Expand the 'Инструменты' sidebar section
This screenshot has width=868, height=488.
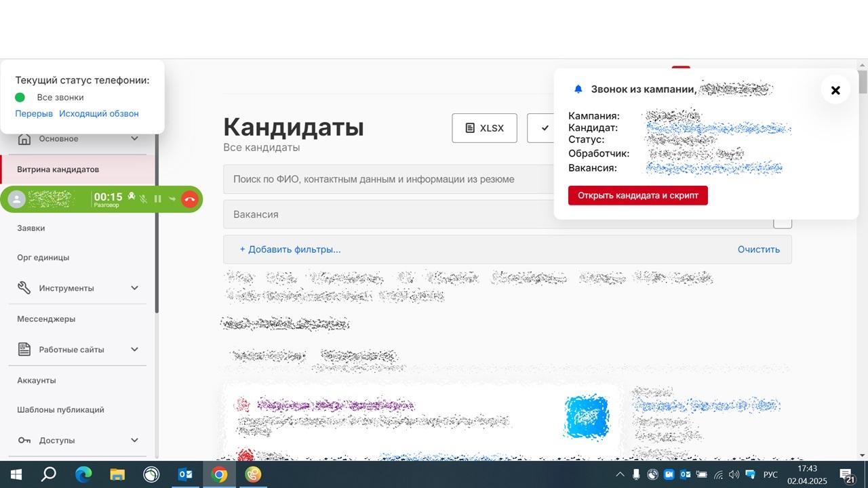[134, 288]
